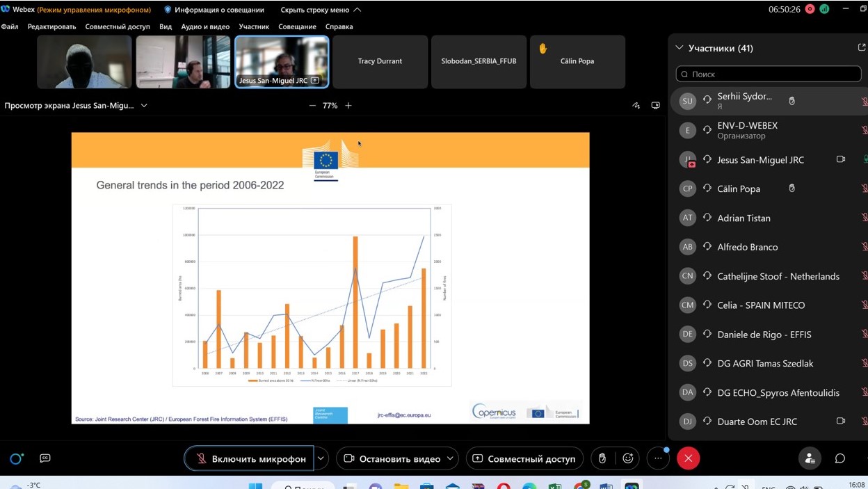
Task: Click raised hand icon beside Serhii Sydor
Action: [791, 101]
